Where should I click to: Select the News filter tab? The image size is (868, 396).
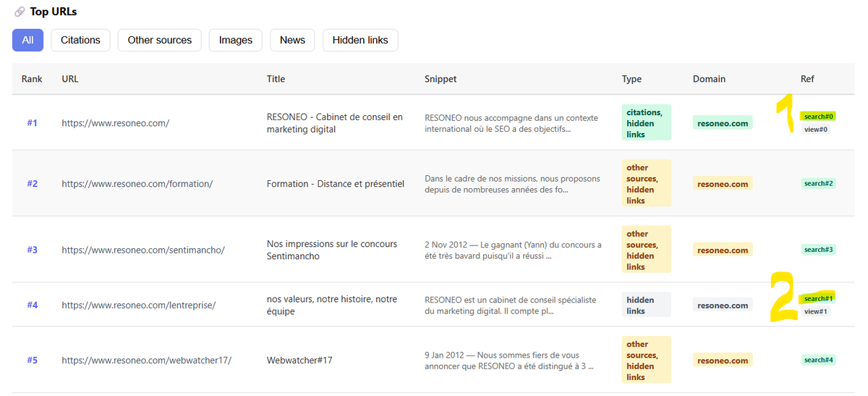pos(292,41)
